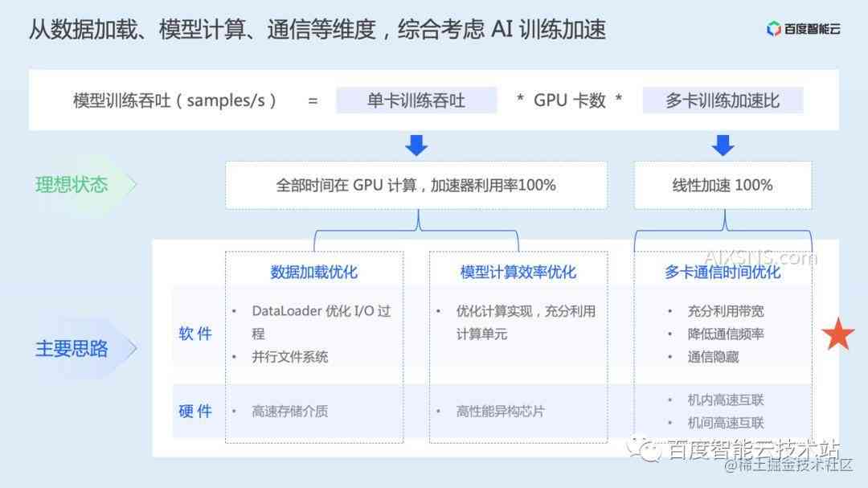The height and width of the screenshot is (488, 868).
Task: Click the 百度智能云 logo
Action: (803, 28)
